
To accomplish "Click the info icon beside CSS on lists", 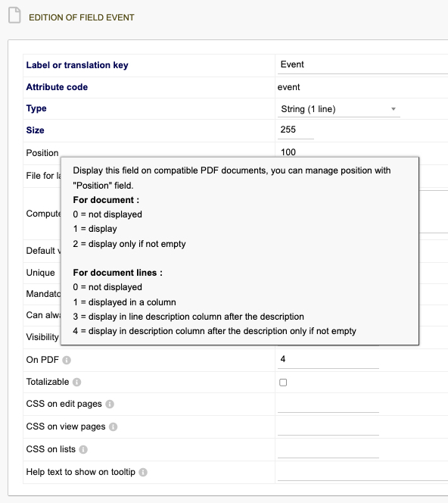I will 83,450.
